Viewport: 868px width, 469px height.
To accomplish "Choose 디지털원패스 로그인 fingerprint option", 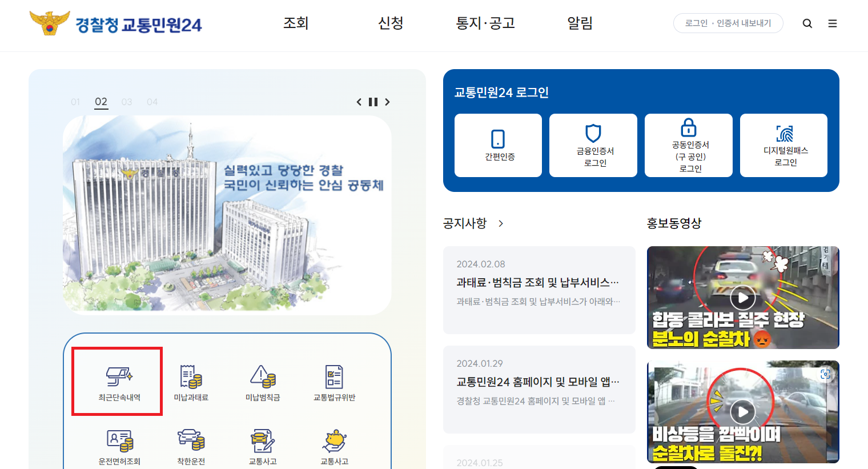I will [x=783, y=145].
